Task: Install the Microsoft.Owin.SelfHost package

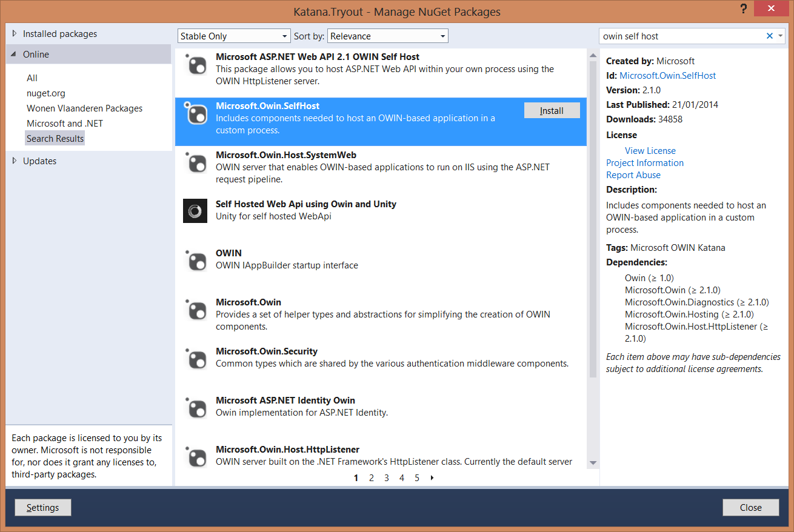Action: 552,110
